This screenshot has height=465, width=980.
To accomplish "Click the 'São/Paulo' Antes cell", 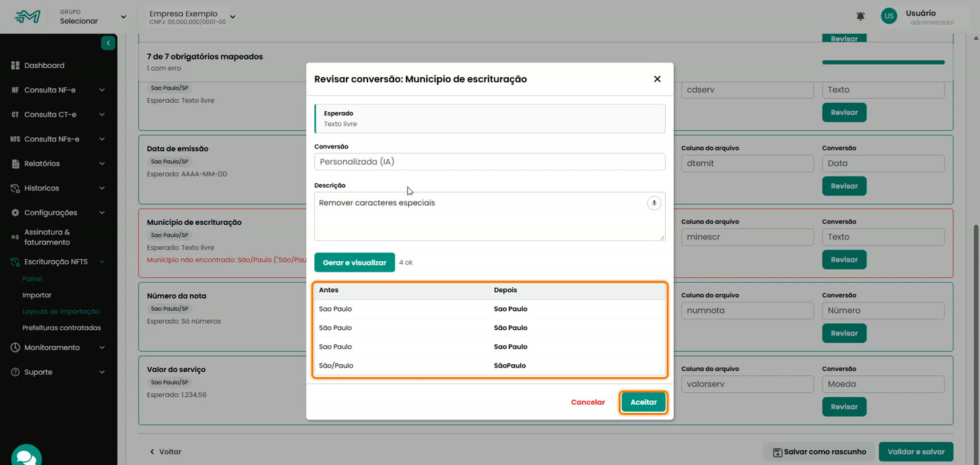I will tap(336, 366).
